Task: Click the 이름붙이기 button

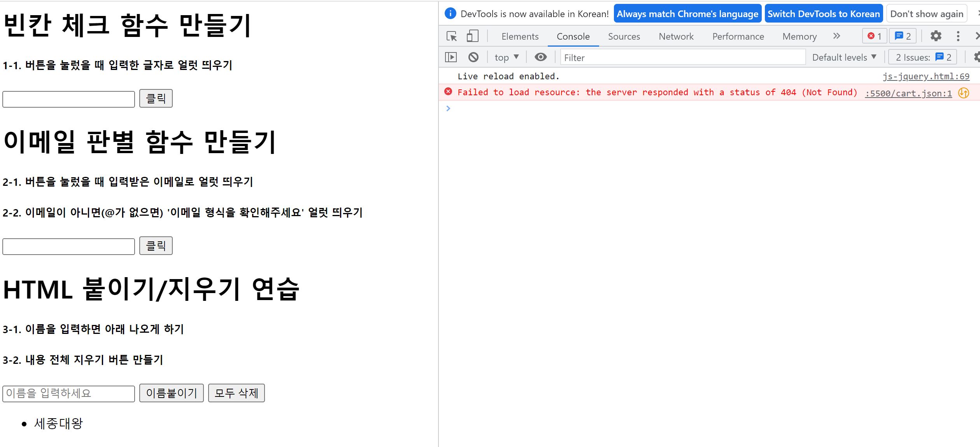Action: pos(171,393)
